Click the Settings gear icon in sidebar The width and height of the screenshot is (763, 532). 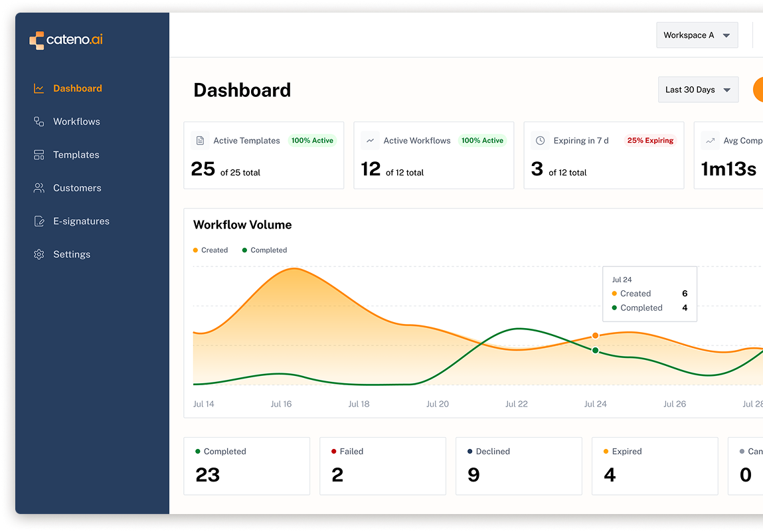(x=39, y=254)
